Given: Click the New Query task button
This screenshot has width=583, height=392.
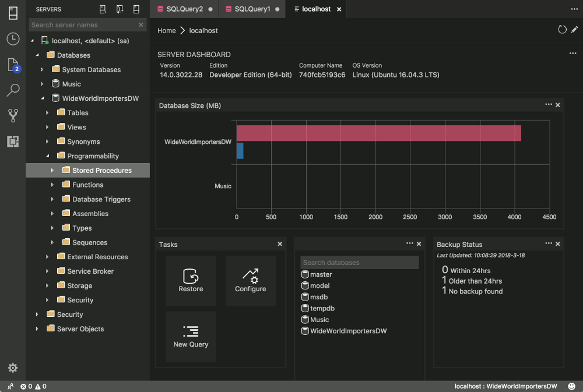Looking at the screenshot, I should click(x=191, y=336).
